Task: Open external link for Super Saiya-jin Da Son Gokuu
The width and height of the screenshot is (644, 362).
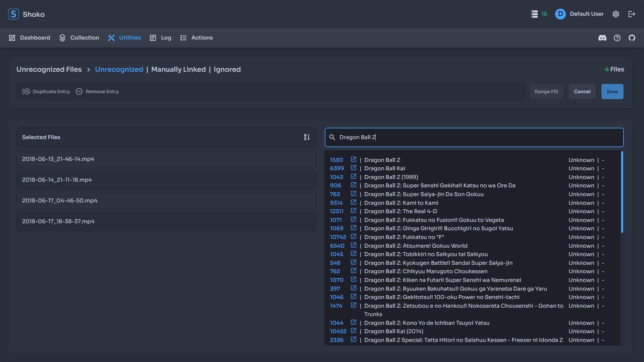Action: pyautogui.click(x=353, y=194)
